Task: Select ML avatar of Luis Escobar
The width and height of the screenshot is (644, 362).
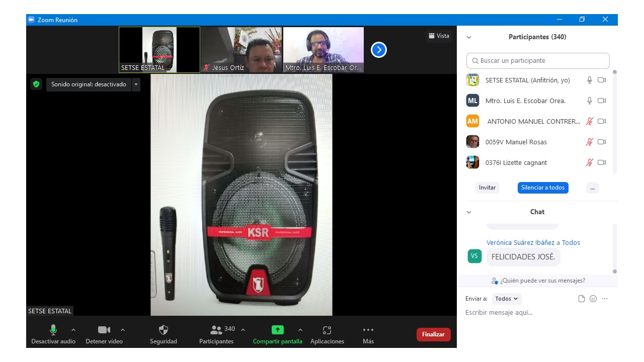Action: (472, 101)
